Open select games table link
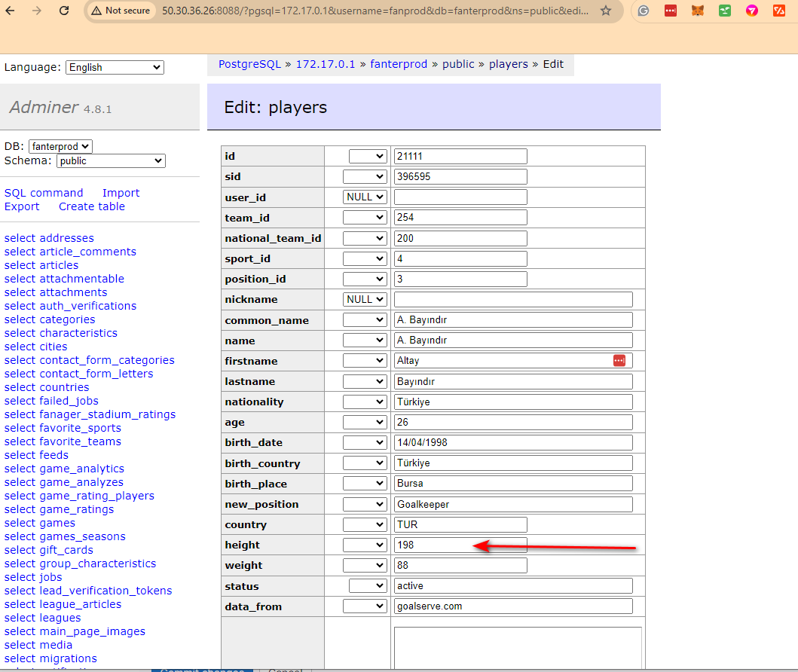The height and width of the screenshot is (672, 798). click(40, 523)
